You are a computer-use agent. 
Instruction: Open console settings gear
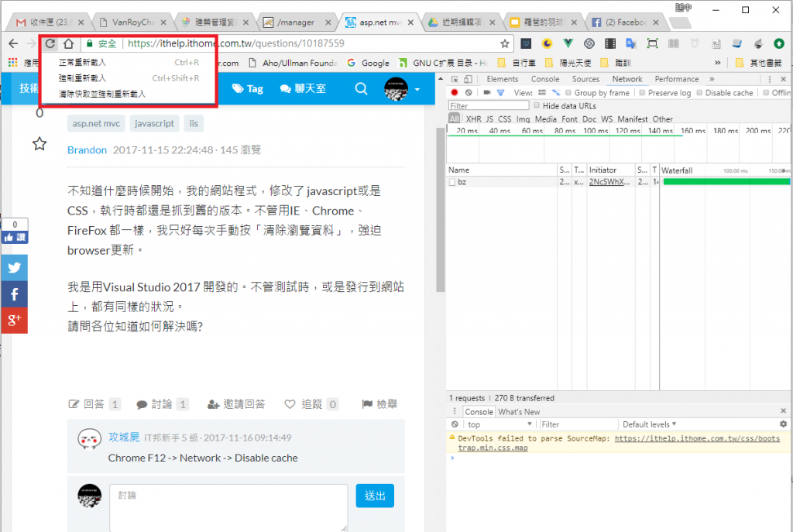click(784, 424)
